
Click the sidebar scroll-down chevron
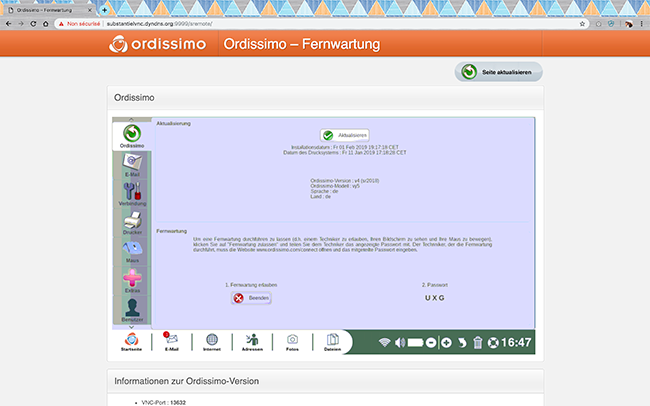pyautogui.click(x=131, y=327)
